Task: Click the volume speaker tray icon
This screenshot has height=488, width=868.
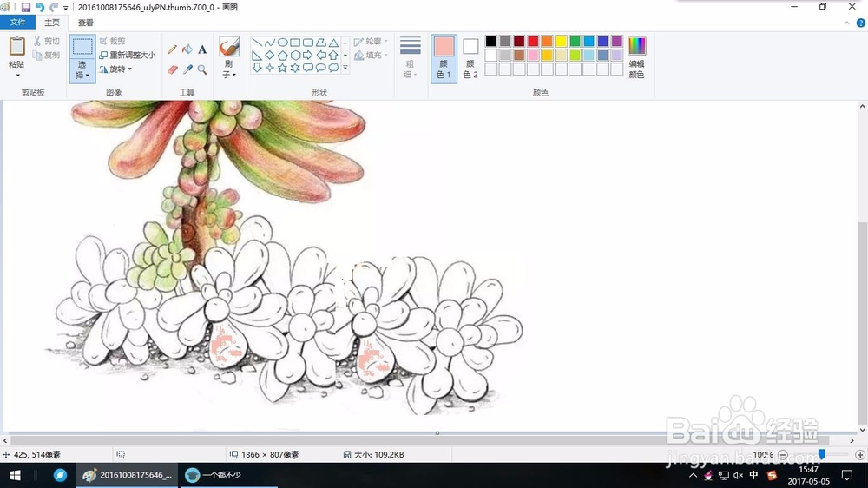Action: (739, 475)
